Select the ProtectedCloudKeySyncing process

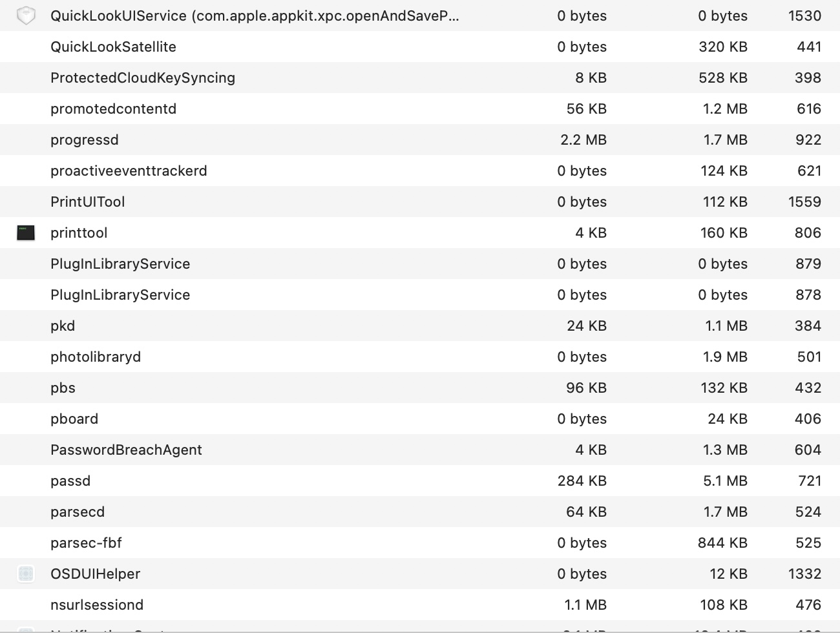pos(143,78)
